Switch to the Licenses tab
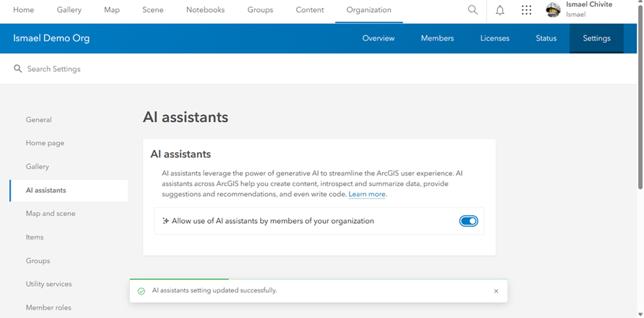The height and width of the screenshot is (318, 644). click(x=495, y=38)
